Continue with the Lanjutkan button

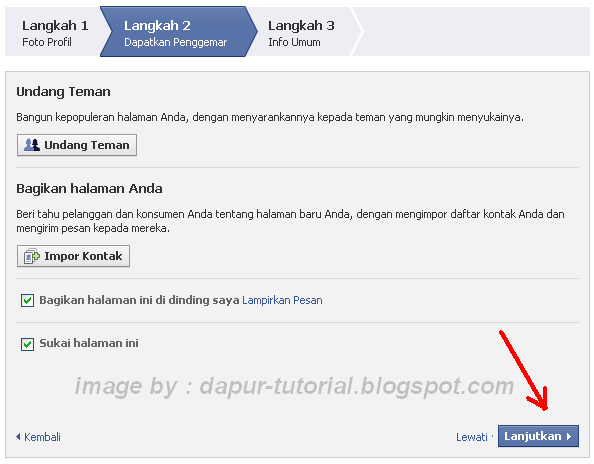[538, 436]
